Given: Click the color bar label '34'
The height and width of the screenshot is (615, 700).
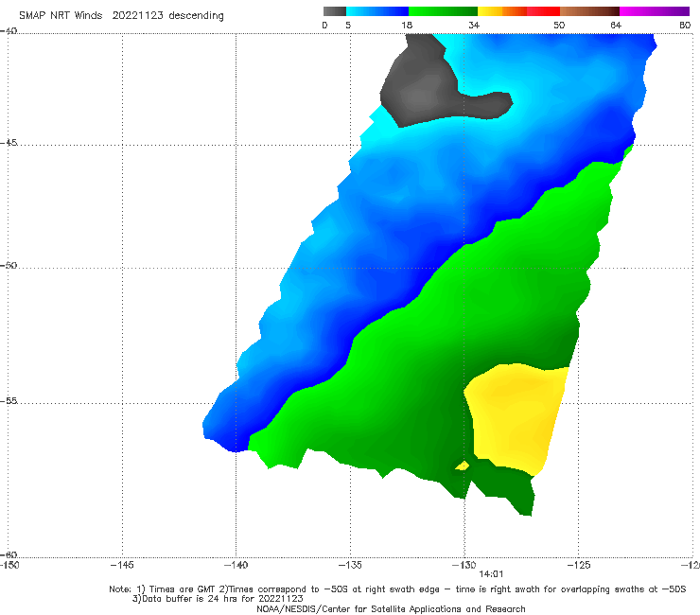Looking at the screenshot, I should click(x=474, y=26).
